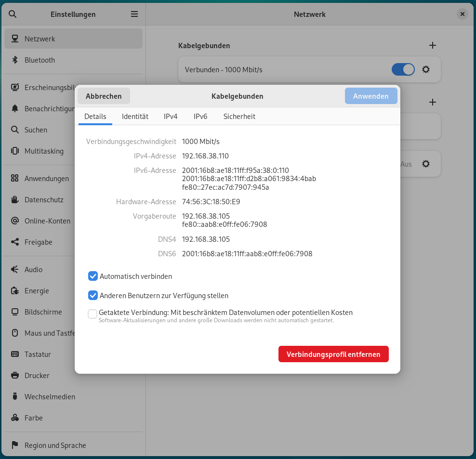Uncheck Anderen Benutzern zur Verfügung stellen
476x459 pixels.
[93, 296]
